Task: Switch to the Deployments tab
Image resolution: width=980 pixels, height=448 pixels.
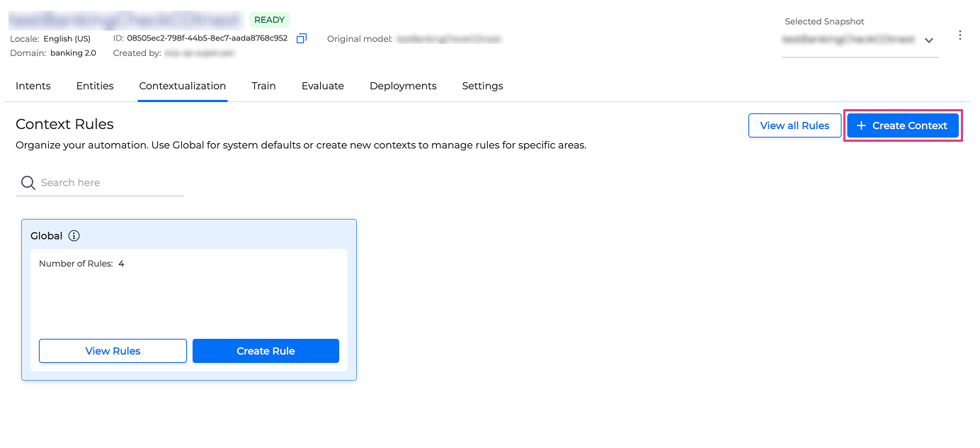Action: tap(403, 86)
